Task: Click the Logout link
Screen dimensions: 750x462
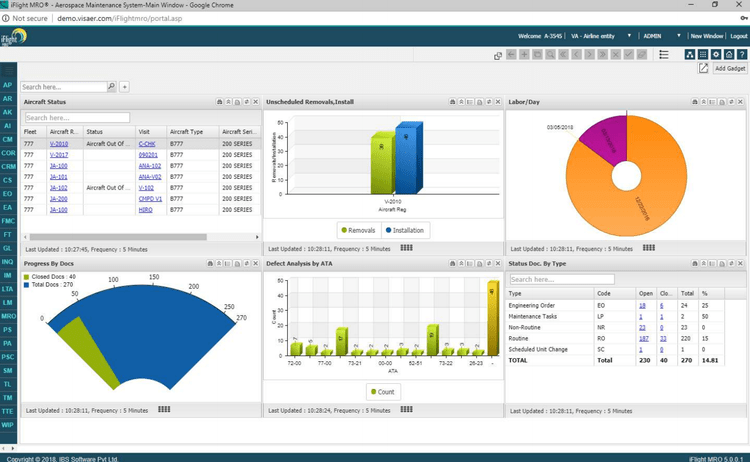Action: [x=739, y=36]
